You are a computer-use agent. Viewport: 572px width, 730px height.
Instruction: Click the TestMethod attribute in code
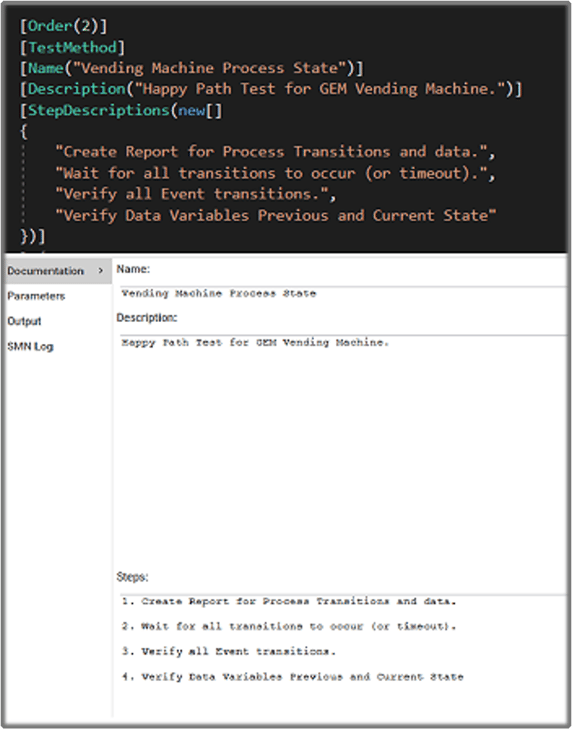[72, 47]
